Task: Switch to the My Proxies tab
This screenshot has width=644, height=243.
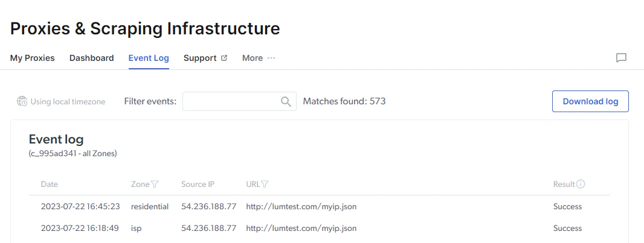Action: pyautogui.click(x=33, y=58)
